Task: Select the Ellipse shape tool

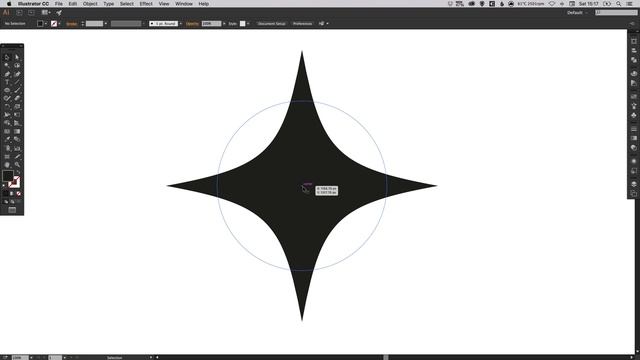Action: pyautogui.click(x=7, y=90)
